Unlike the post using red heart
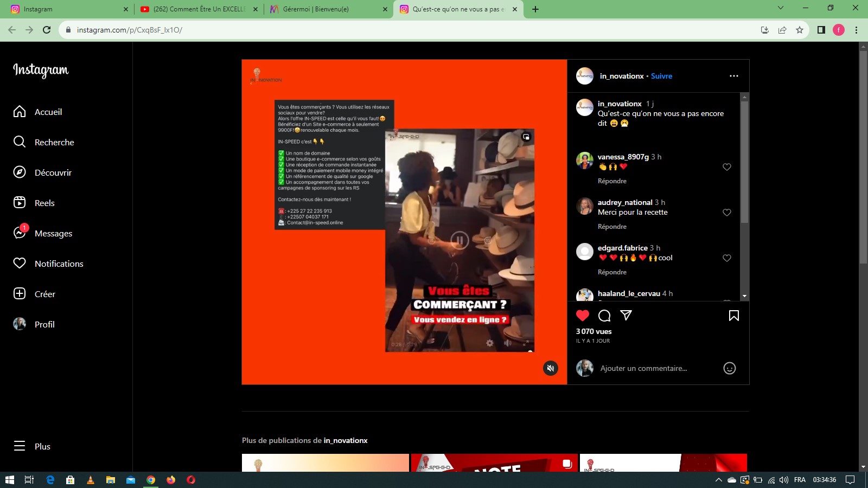The height and width of the screenshot is (488, 868). [x=583, y=316]
